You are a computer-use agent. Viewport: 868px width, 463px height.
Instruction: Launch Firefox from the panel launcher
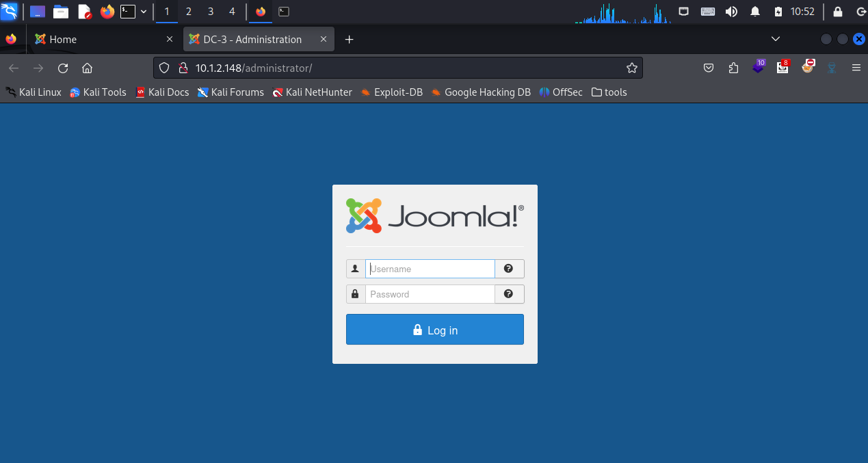coord(107,12)
